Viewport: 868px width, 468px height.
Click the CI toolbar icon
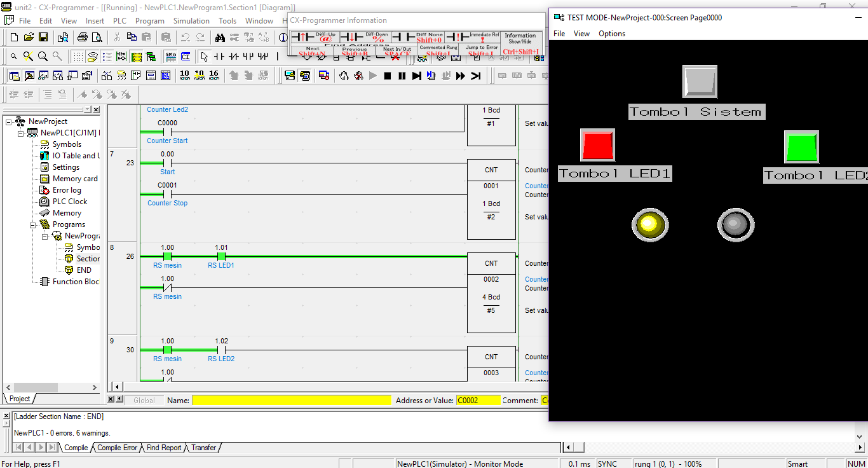(x=186, y=57)
